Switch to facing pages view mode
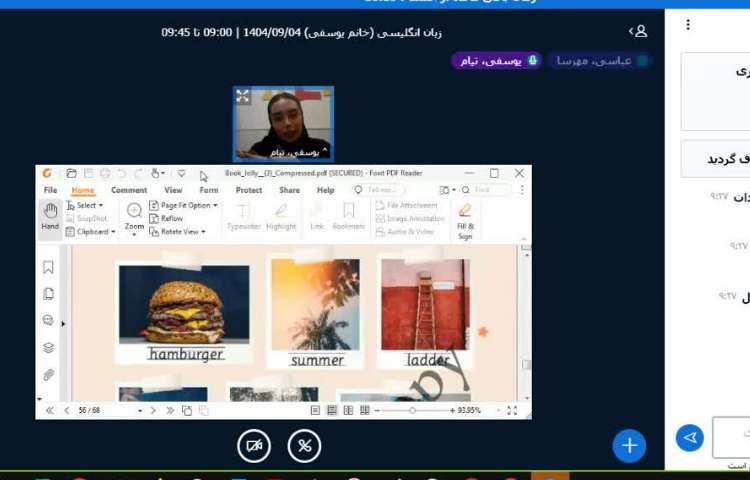The image size is (750, 480). [348, 410]
